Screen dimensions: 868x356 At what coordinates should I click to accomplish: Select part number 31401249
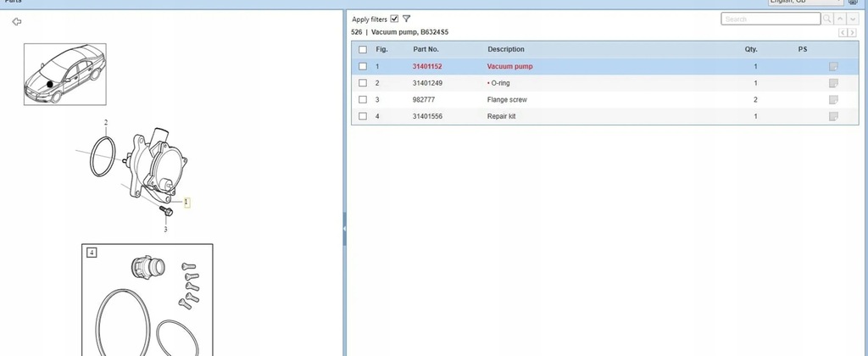[x=427, y=83]
